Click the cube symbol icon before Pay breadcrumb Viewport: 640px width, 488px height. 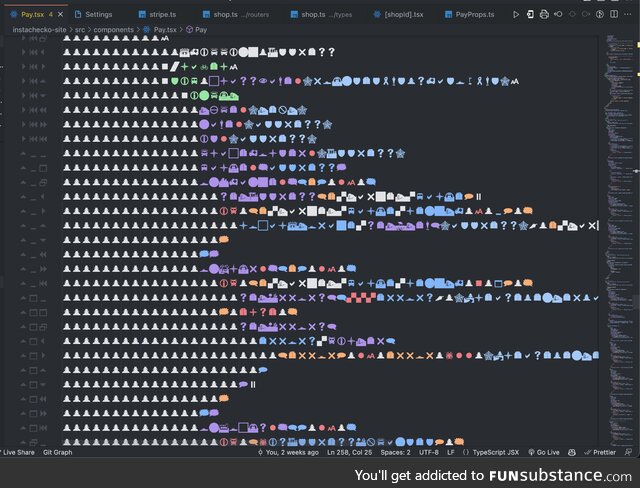click(x=189, y=30)
